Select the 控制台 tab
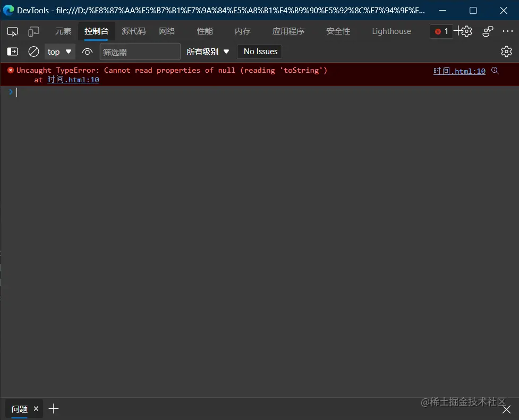 (96, 31)
